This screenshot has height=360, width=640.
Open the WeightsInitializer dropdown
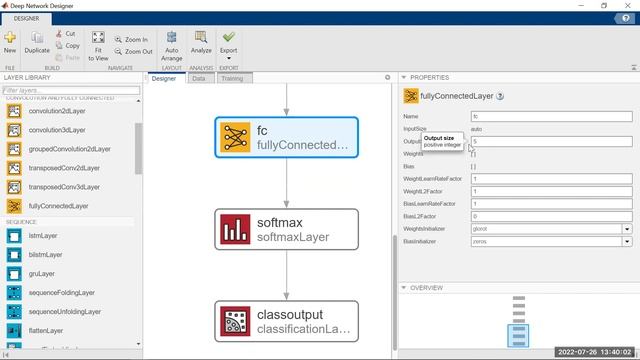(627, 229)
